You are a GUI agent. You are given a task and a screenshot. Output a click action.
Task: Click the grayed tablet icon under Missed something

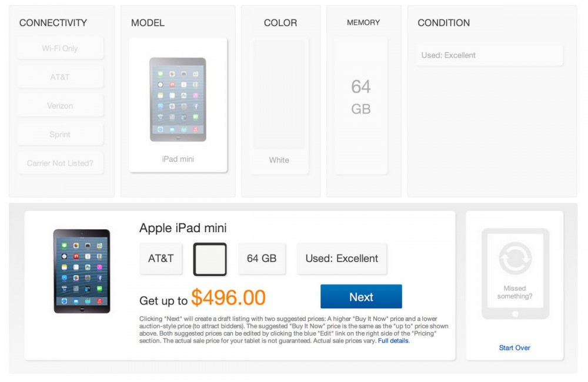(514, 273)
